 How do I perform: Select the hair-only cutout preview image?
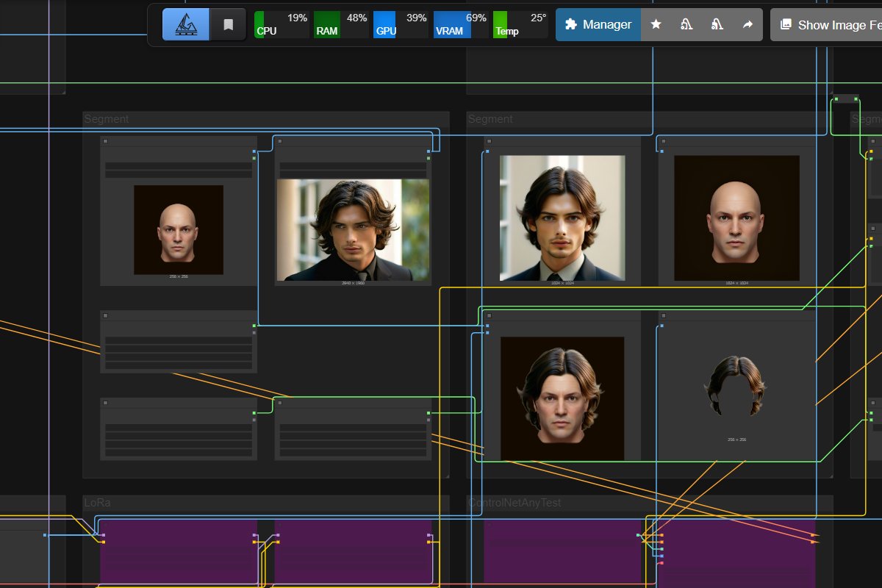tap(736, 386)
